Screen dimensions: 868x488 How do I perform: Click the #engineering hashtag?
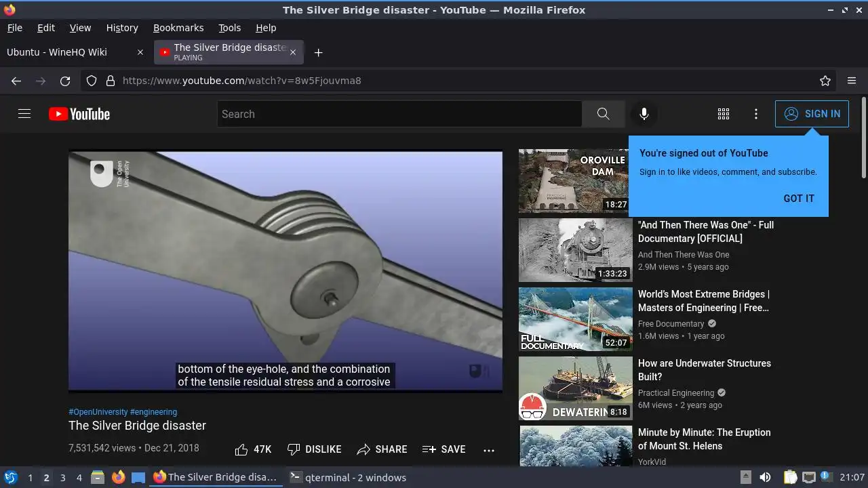[x=153, y=412]
